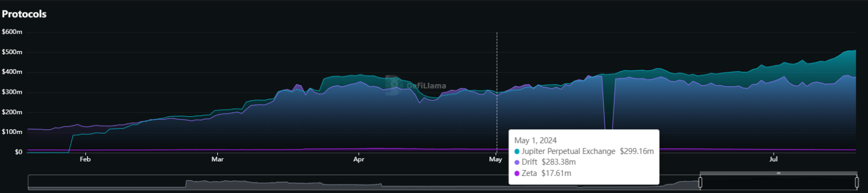Click the "Feb" x-axis label
Screen dimensions: 868x193
click(85, 159)
